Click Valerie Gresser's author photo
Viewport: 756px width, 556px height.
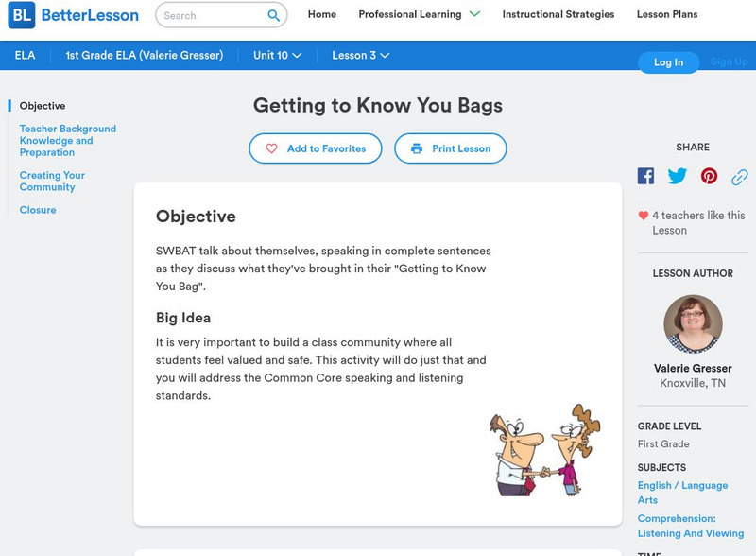coord(693,323)
